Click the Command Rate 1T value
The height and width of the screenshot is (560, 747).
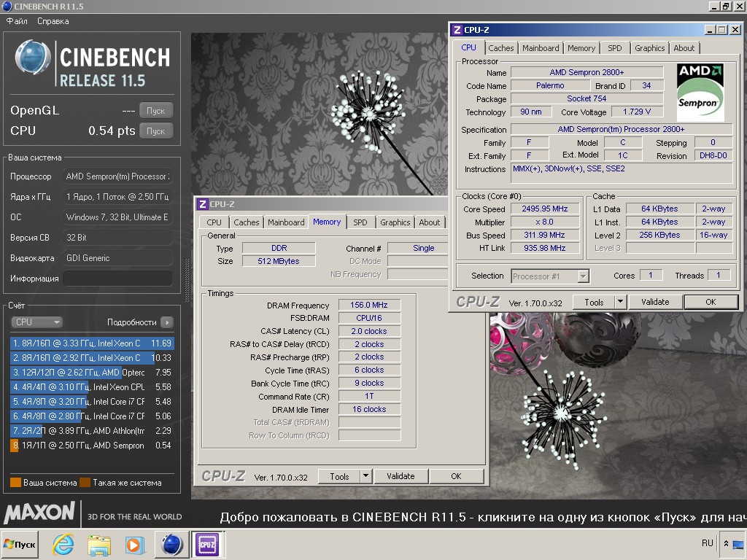369,396
